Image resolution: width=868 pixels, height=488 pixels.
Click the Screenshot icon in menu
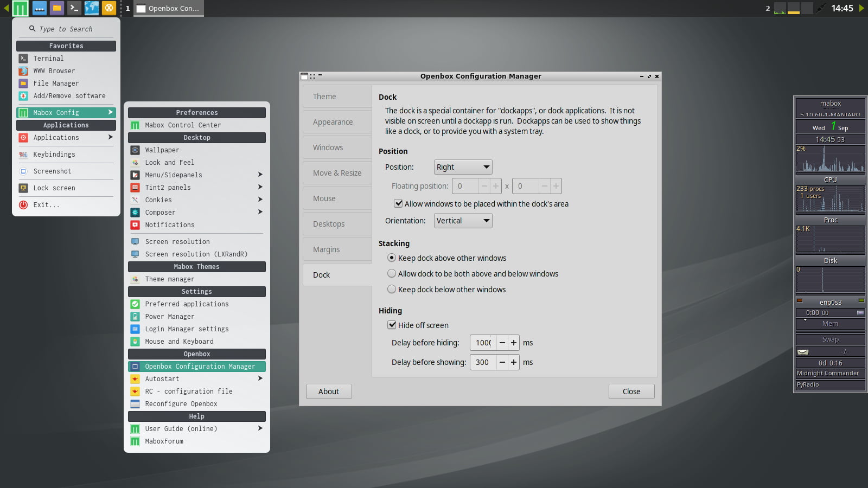click(x=23, y=171)
